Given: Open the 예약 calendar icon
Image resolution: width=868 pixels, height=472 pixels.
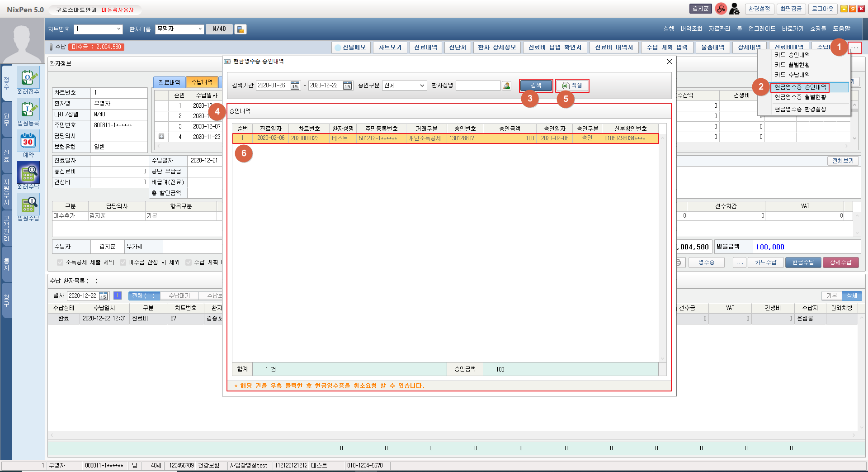Looking at the screenshot, I should 28,142.
